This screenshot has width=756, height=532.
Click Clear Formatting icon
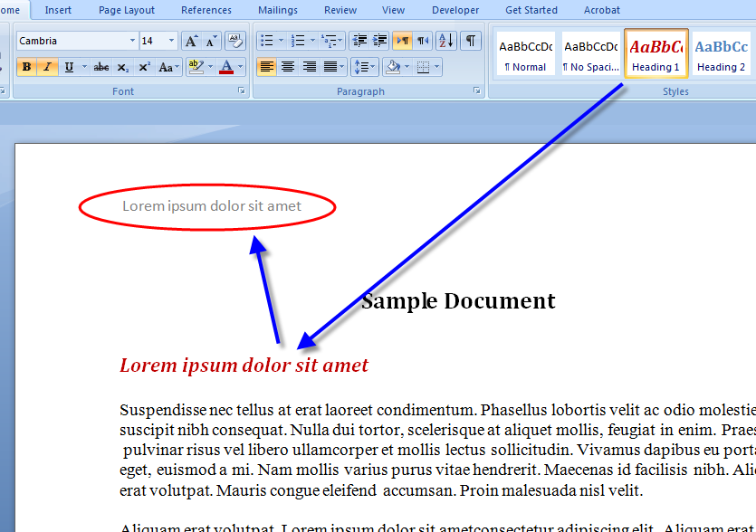[x=235, y=41]
